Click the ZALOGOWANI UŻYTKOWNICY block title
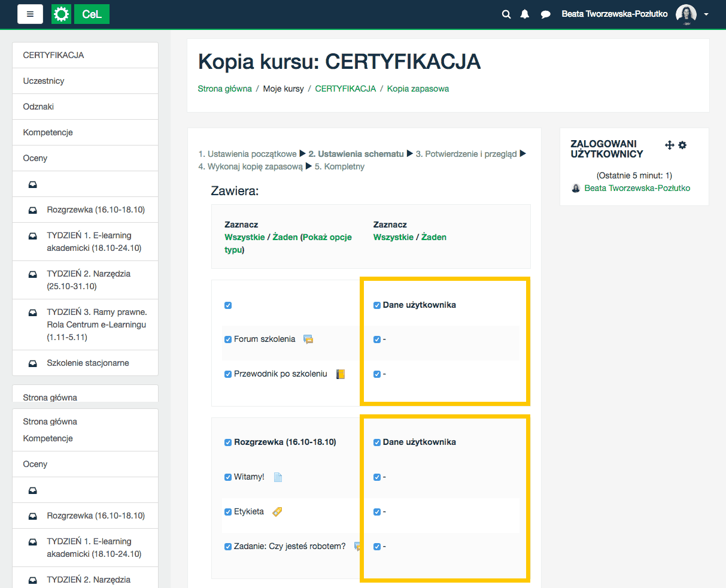 pos(607,149)
